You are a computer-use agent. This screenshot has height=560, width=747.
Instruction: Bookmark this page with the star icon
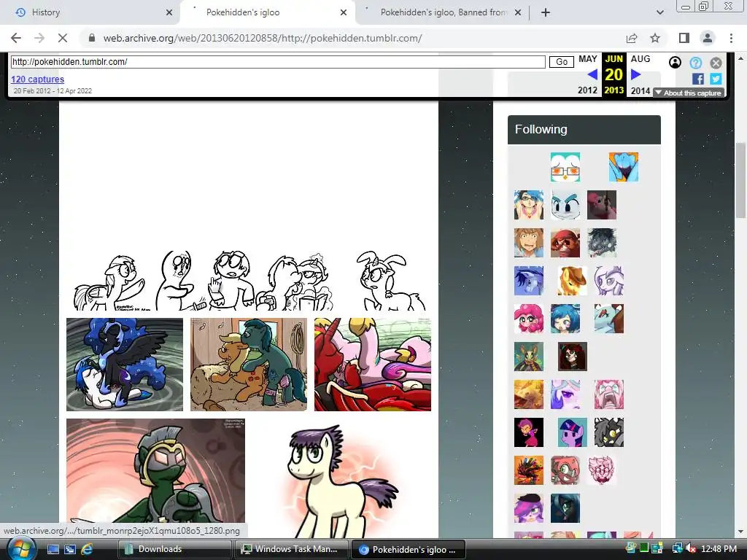point(655,38)
